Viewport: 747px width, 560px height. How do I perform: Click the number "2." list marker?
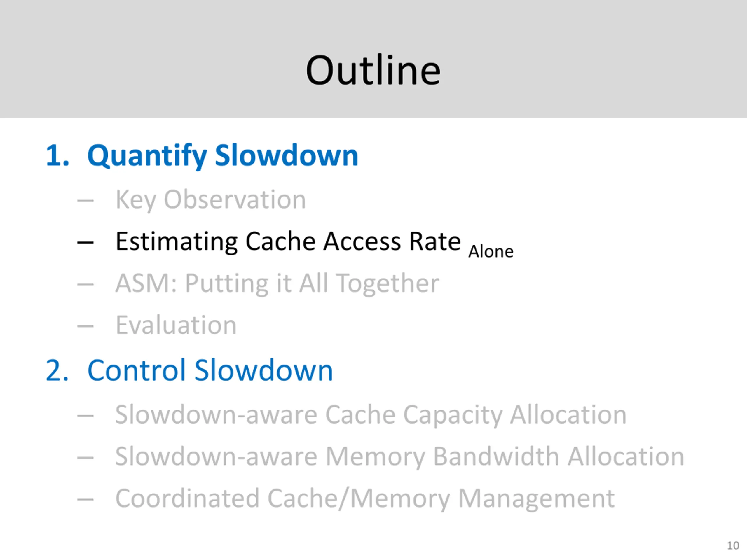tap(57, 370)
